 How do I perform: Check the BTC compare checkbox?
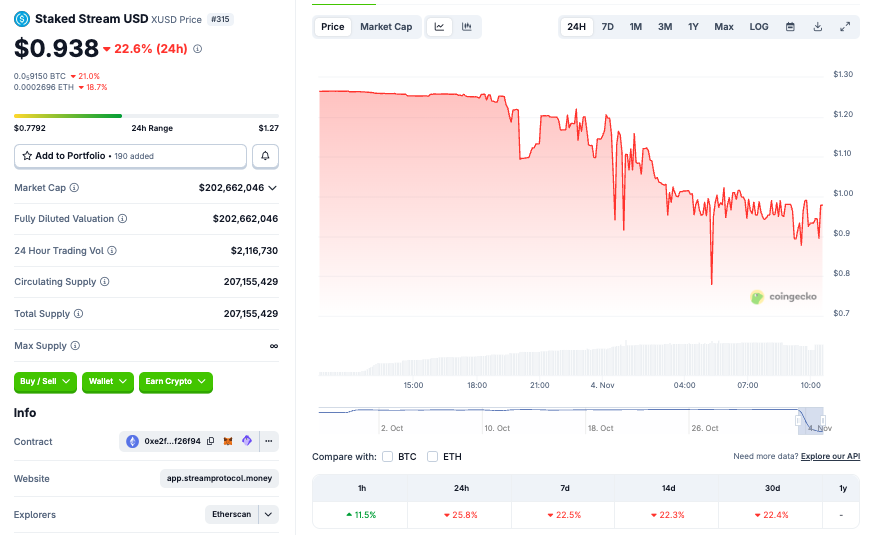coord(388,457)
